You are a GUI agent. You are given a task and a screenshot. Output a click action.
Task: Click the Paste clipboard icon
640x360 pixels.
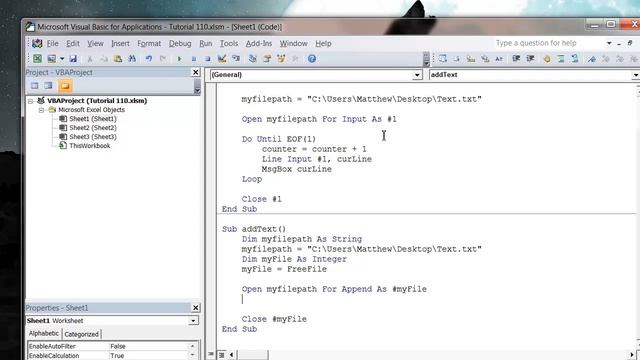118,59
